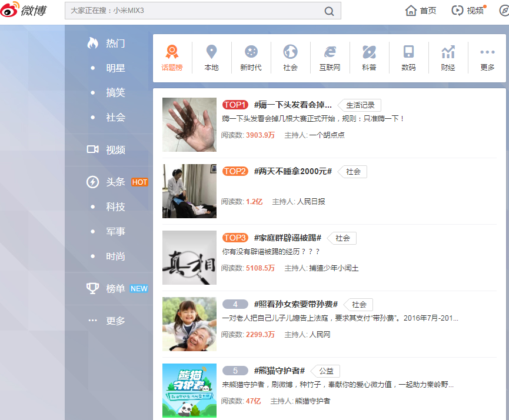Open host link 人民日报
The image size is (509, 420).
pos(310,201)
